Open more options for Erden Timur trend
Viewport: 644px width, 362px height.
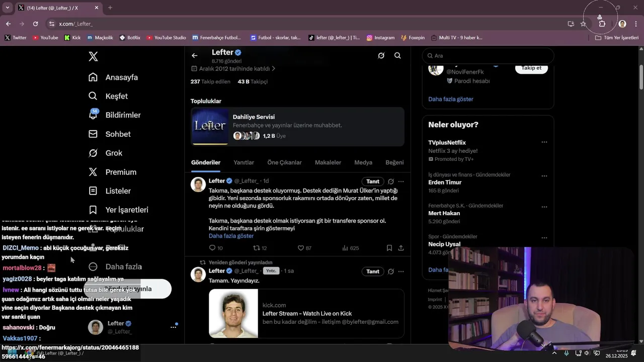coord(544,176)
